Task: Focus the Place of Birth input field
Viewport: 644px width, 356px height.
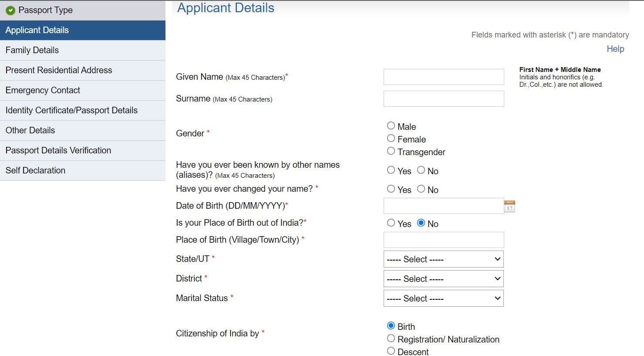Action: [x=443, y=240]
